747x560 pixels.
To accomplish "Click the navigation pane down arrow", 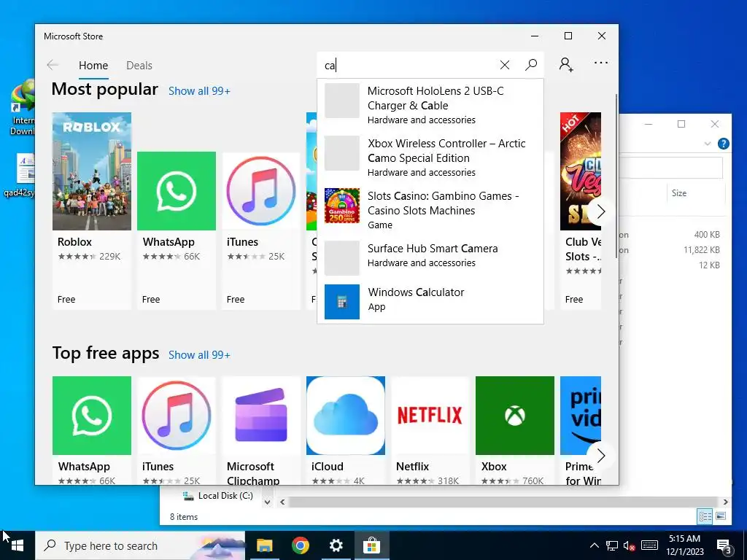I will click(x=267, y=502).
